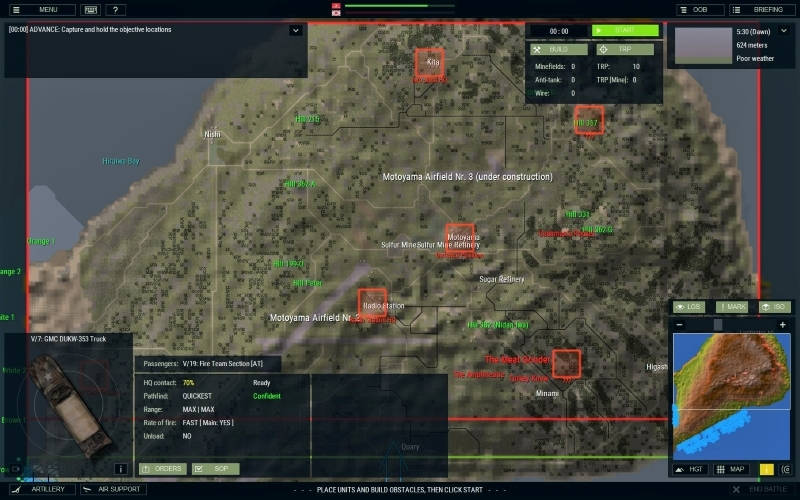Click the Hill 331 map label
Viewport: 800px width, 500px height.
tap(578, 214)
